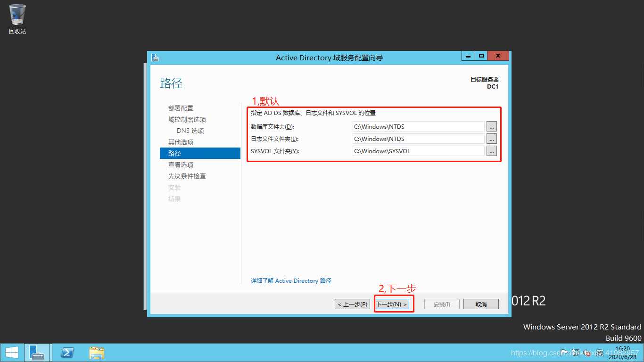Open the Recycle Bin desktop icon
The width and height of the screenshot is (644, 362).
pyautogui.click(x=17, y=19)
